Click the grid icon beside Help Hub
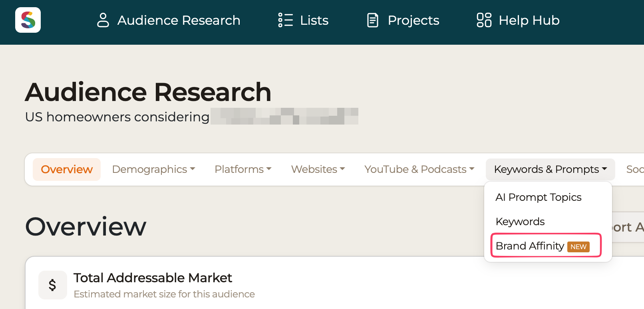Viewport: 644px width, 309px height. [484, 20]
